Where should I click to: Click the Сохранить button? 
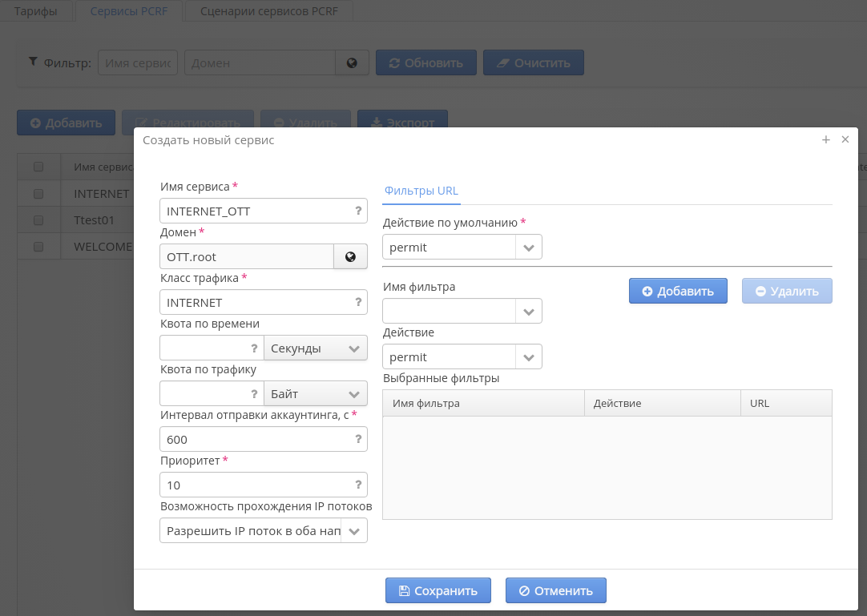437,590
